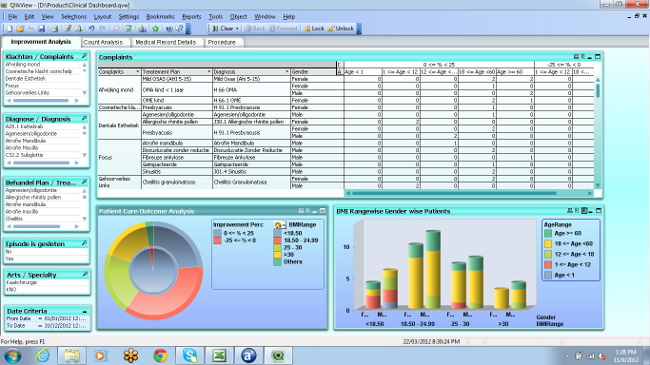
Task: Open Internet Explorer from the taskbar
Action: (42, 356)
